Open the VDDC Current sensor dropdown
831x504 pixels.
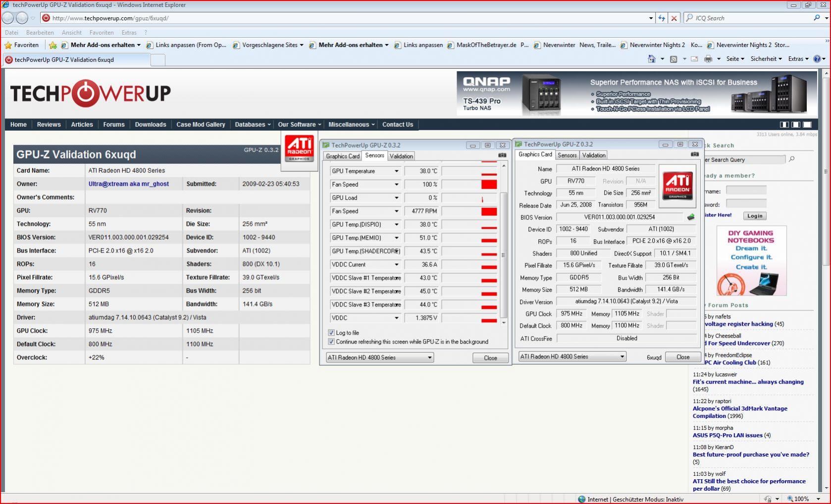click(396, 265)
